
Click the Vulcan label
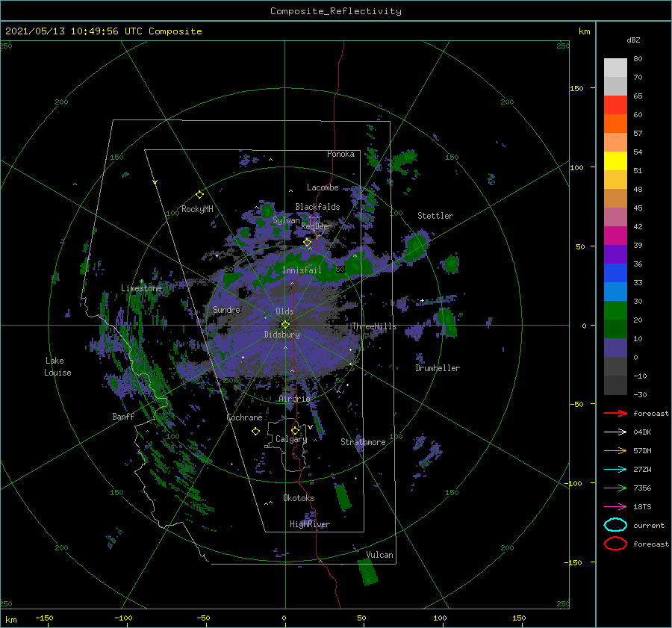[380, 555]
